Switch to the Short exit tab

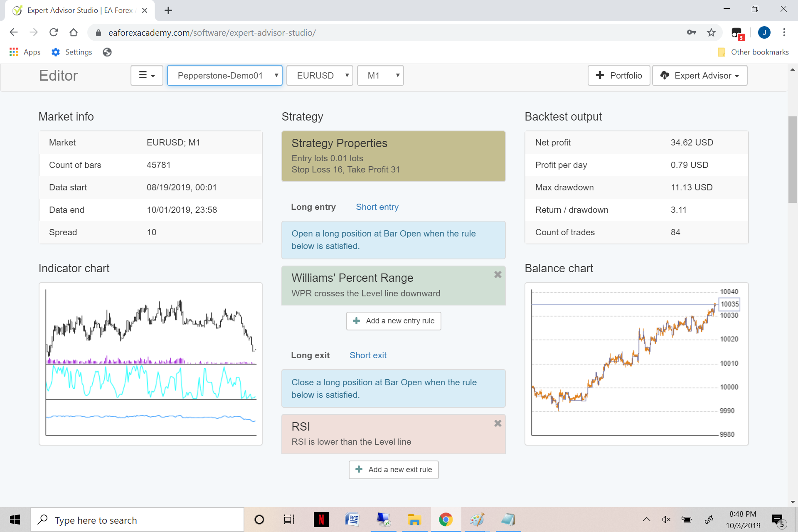[368, 355]
